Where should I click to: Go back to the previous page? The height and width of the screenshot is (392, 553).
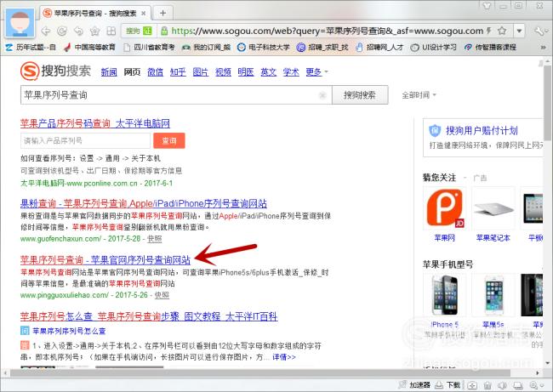click(46, 31)
